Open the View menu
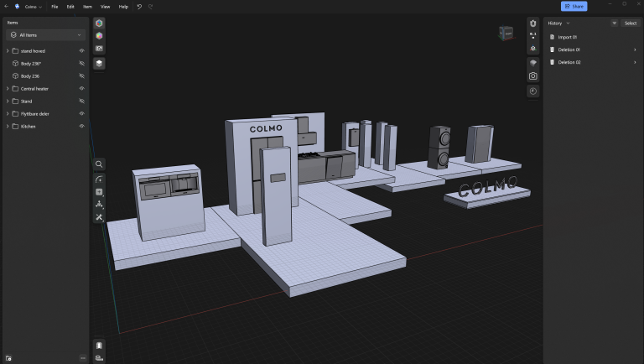644x364 pixels. pos(106,6)
